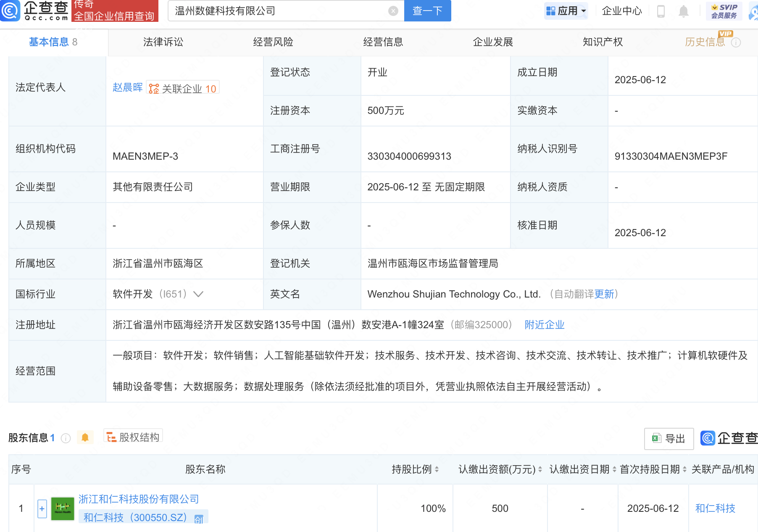This screenshot has width=758, height=532.
Task: Switch to 经营信息 tab
Action: point(383,42)
